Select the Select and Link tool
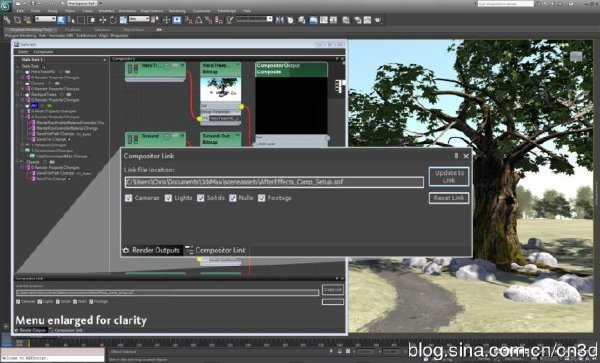The height and width of the screenshot is (363, 600). point(7,20)
